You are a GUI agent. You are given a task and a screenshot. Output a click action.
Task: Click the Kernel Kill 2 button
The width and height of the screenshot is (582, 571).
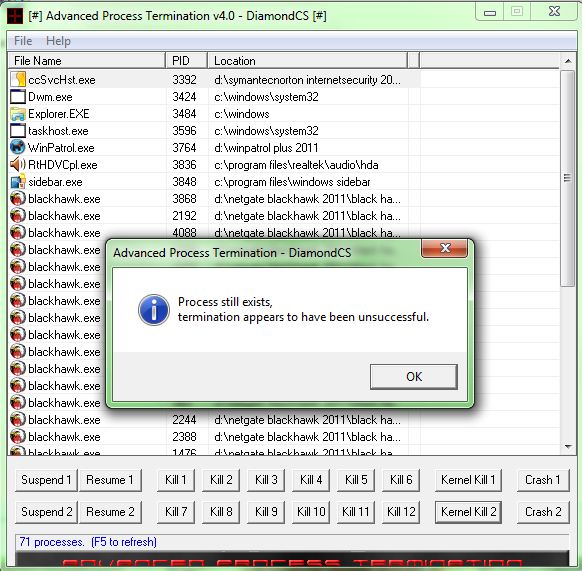pos(468,512)
